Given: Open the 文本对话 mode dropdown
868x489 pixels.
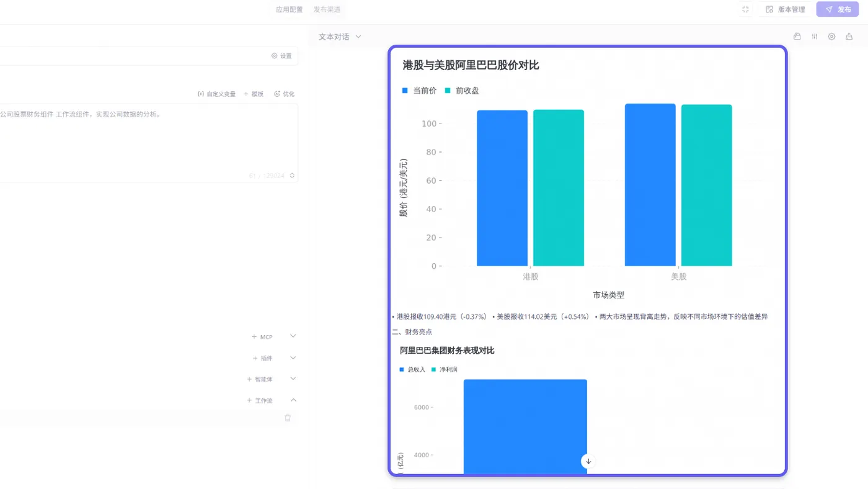Looking at the screenshot, I should click(340, 37).
